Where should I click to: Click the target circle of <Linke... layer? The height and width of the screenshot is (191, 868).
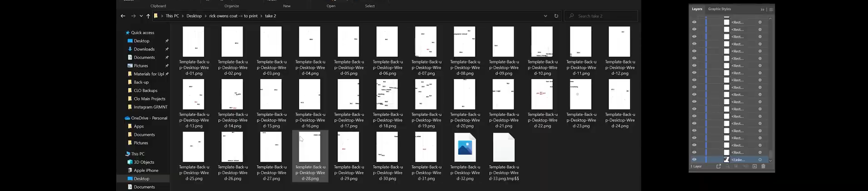coord(760,160)
